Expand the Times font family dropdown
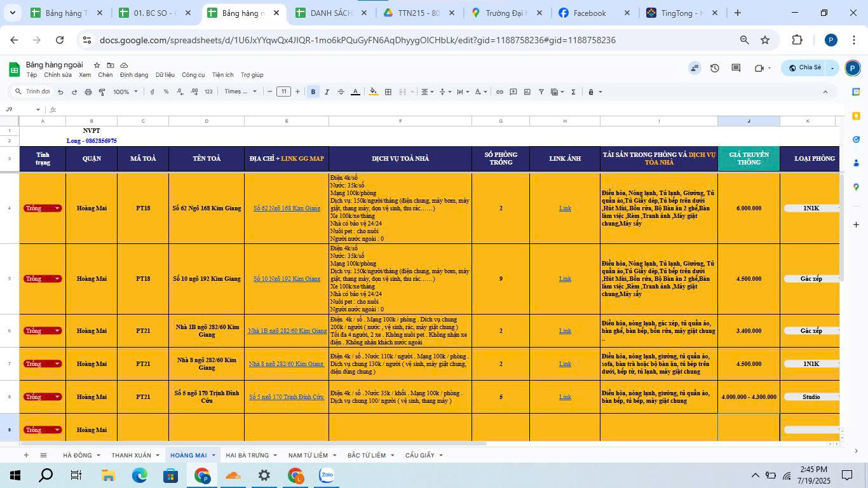Screen dimensions: 868x488 pyautogui.click(x=240, y=91)
